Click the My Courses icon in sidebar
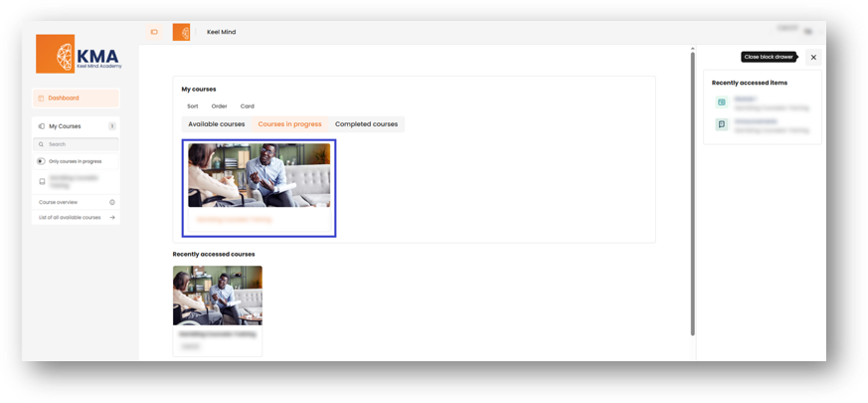Screen dimensions: 868x403 click(x=41, y=126)
